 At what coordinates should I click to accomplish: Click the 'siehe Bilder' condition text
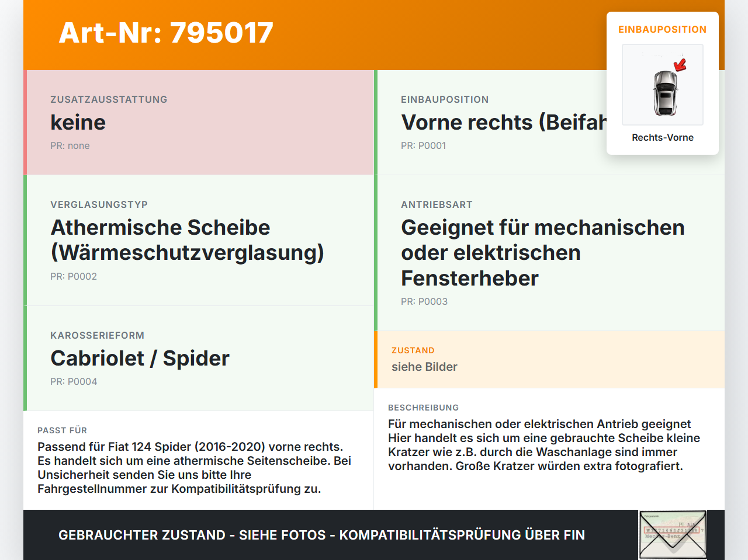tap(424, 367)
